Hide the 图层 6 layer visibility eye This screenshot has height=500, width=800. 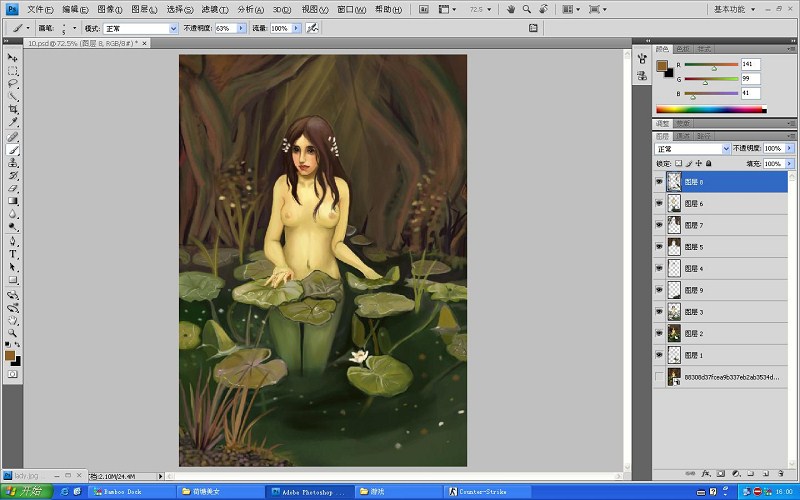point(658,203)
